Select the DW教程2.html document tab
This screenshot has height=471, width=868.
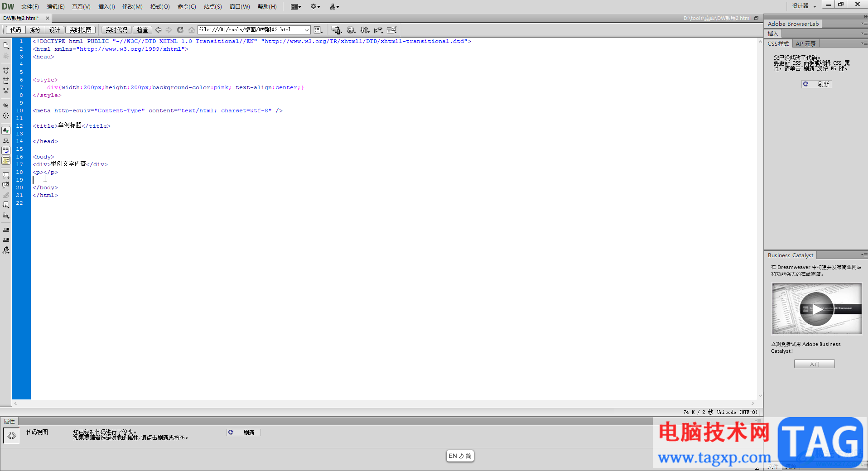pyautogui.click(x=22, y=18)
